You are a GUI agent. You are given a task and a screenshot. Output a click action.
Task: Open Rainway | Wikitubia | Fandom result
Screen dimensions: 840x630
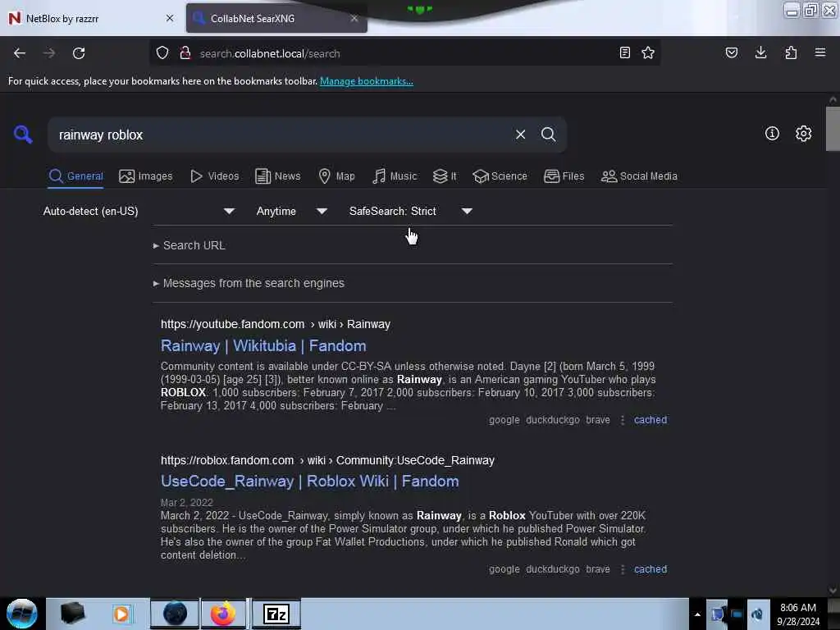[x=263, y=346]
